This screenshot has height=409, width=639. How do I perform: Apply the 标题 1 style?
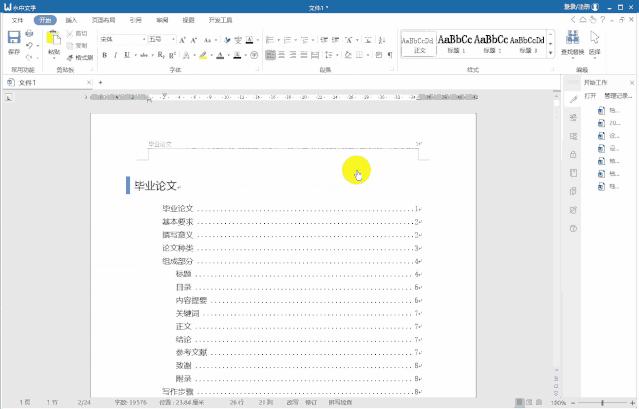tap(454, 44)
